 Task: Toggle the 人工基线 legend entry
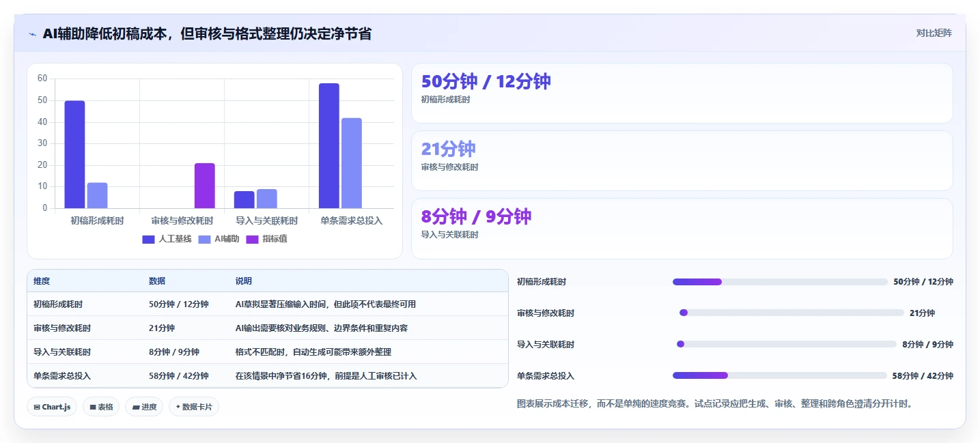click(167, 239)
